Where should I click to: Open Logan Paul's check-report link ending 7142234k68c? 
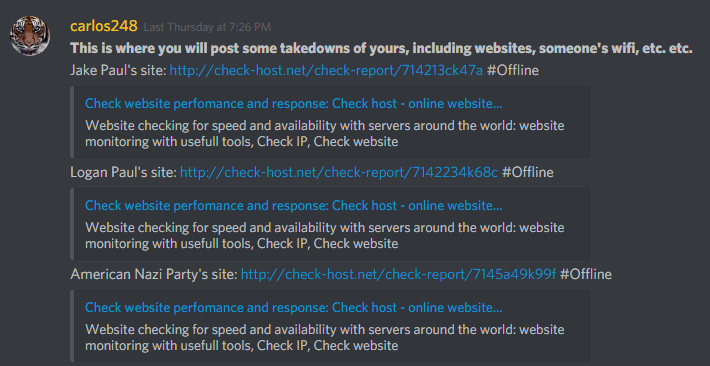(339, 172)
